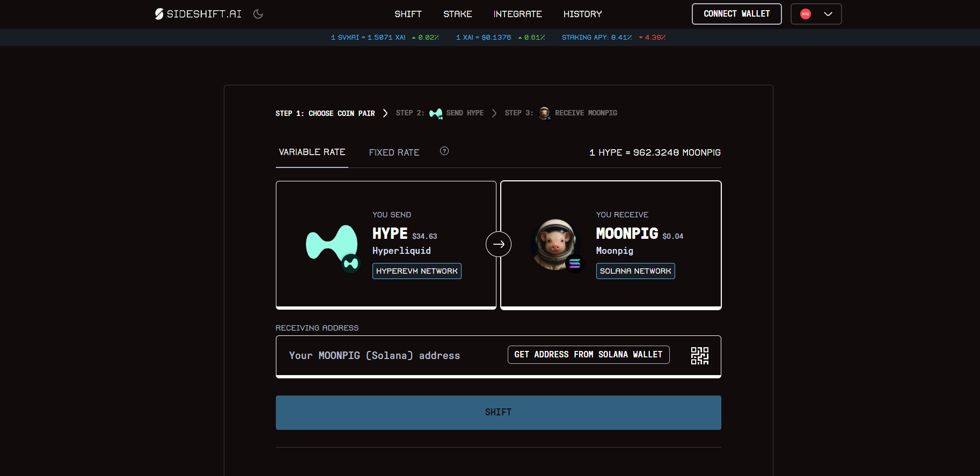Screen dimensions: 980x476
Task: Go to the INTEGRATE page
Action: pyautogui.click(x=517, y=14)
